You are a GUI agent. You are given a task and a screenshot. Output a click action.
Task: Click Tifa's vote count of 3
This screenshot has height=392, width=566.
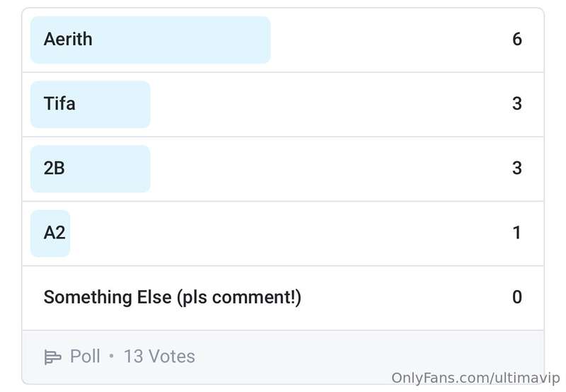click(x=517, y=103)
